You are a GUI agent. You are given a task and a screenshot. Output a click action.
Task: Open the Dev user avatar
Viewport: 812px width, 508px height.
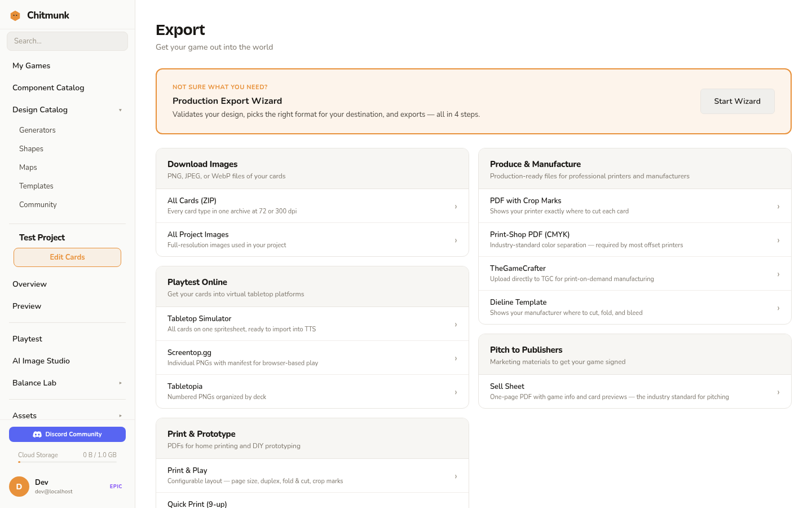(19, 487)
